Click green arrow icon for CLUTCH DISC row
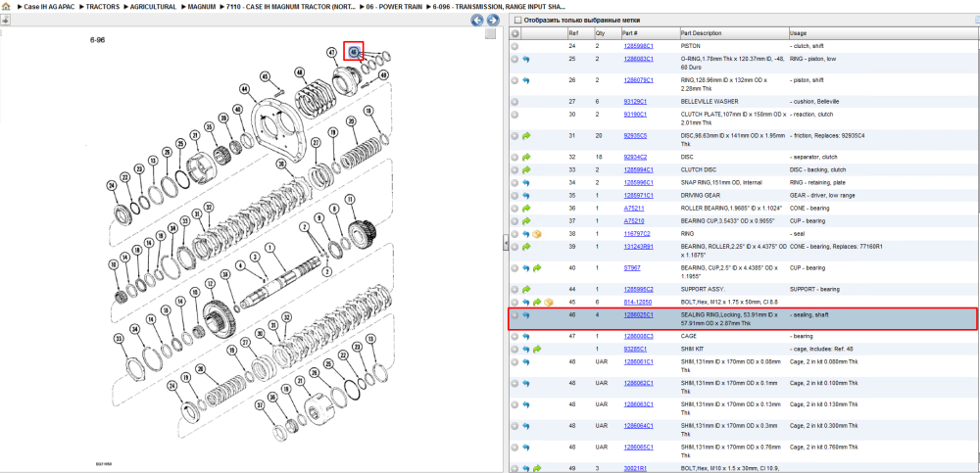Screen dimensions: 980x473 (x=525, y=170)
